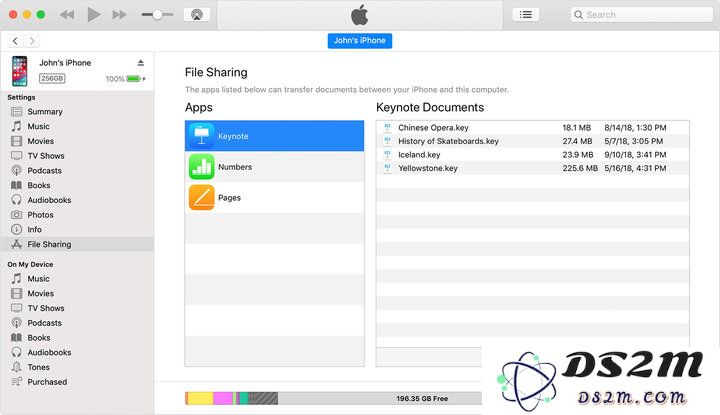Select the Numbers label in Apps list

[235, 167]
